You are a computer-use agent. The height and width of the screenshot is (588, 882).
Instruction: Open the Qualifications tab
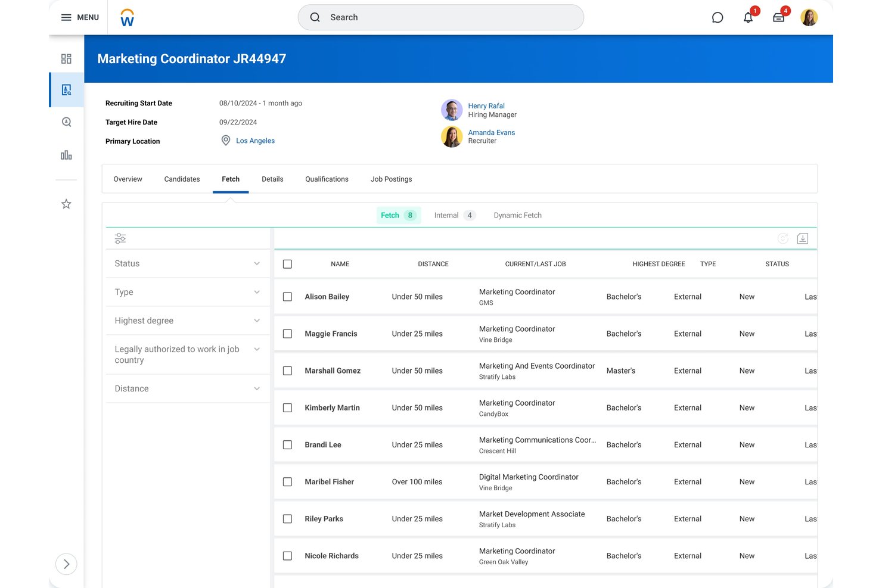click(327, 179)
